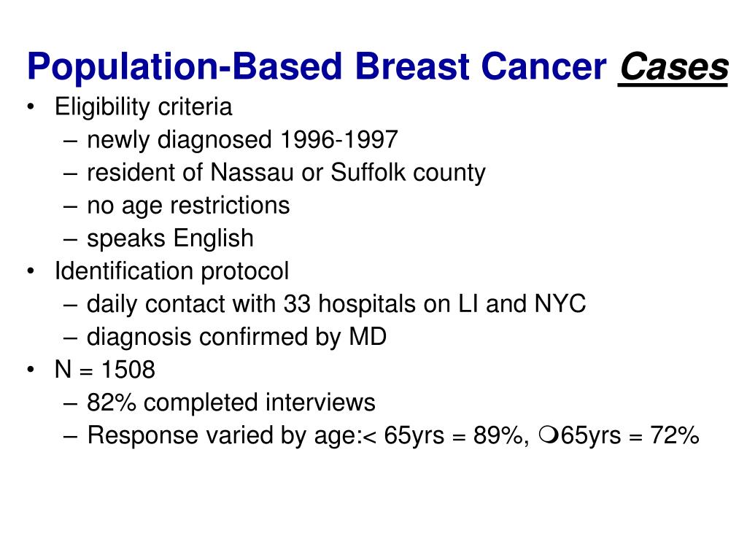Click 'Response varied by age' line

(x=393, y=435)
